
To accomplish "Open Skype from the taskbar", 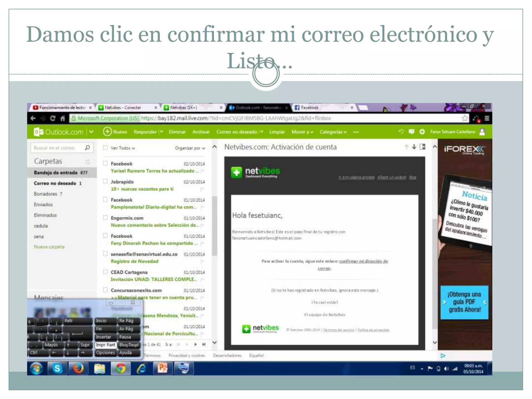I will coord(57,368).
